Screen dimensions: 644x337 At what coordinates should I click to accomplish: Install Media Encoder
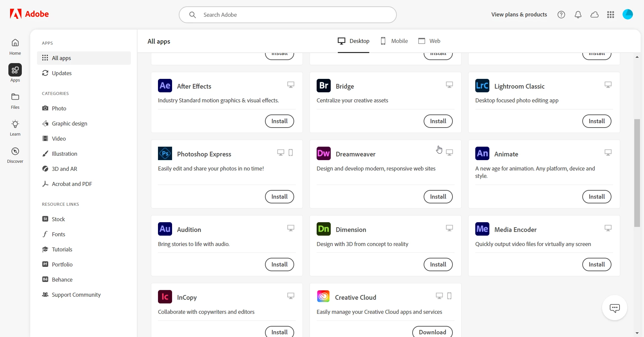(x=597, y=264)
